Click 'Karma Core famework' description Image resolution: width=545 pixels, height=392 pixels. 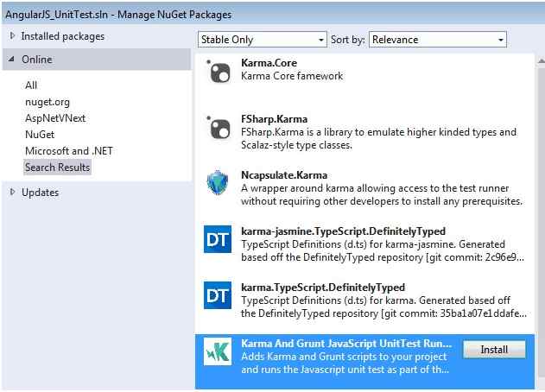[x=292, y=76]
